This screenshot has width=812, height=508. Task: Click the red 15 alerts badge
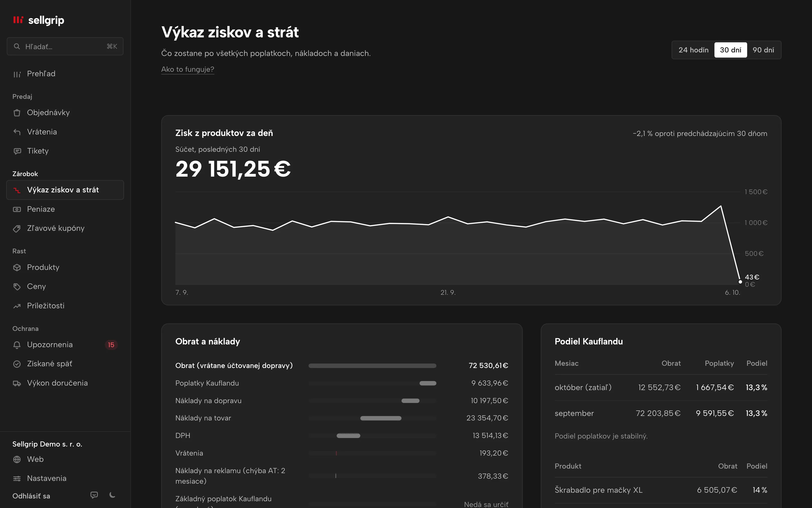(111, 345)
